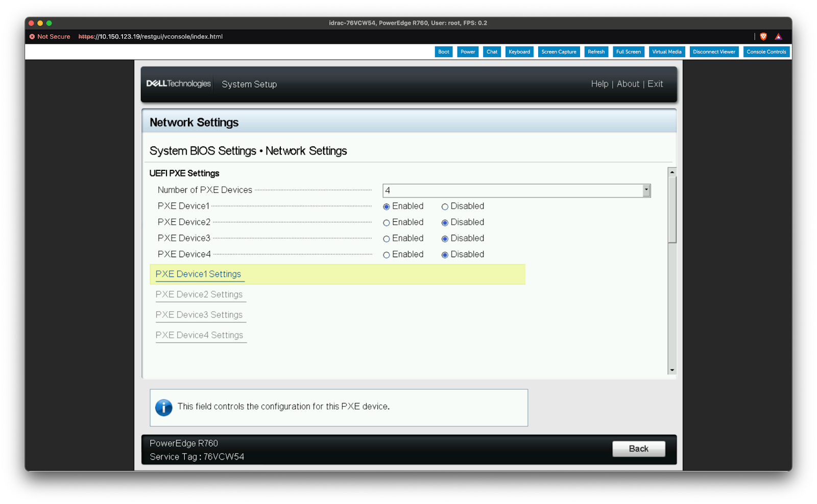
Task: Click Screen Capture in the toolbar
Action: pyautogui.click(x=559, y=52)
